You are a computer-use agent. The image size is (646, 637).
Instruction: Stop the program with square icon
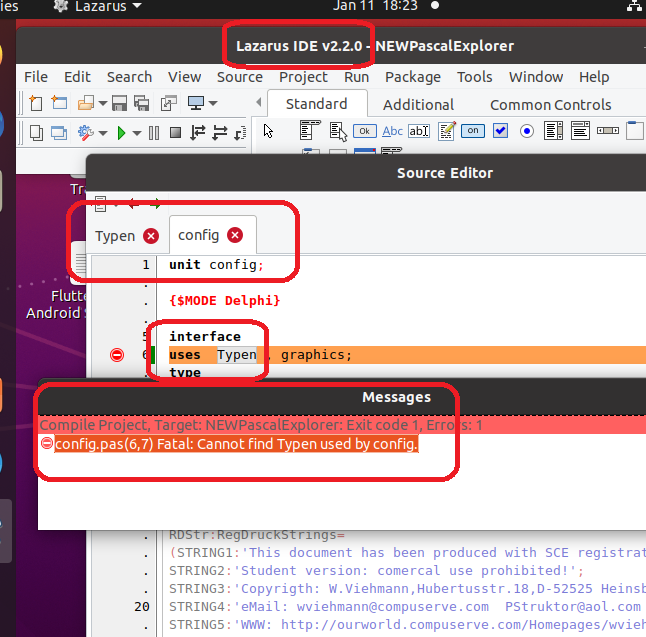(x=176, y=133)
